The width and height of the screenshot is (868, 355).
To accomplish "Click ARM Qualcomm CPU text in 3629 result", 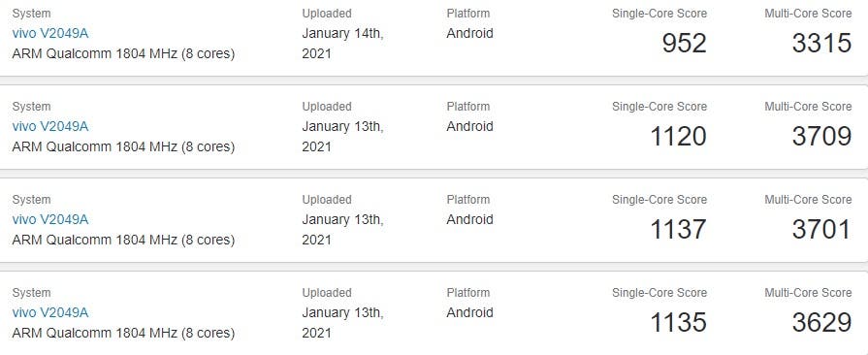I will pyautogui.click(x=123, y=333).
